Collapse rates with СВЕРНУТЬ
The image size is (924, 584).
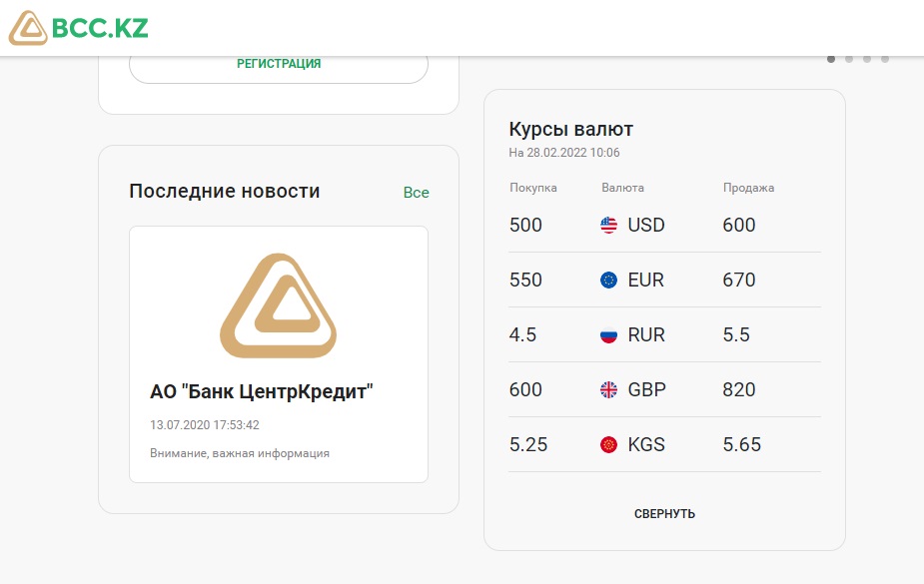pyautogui.click(x=664, y=514)
